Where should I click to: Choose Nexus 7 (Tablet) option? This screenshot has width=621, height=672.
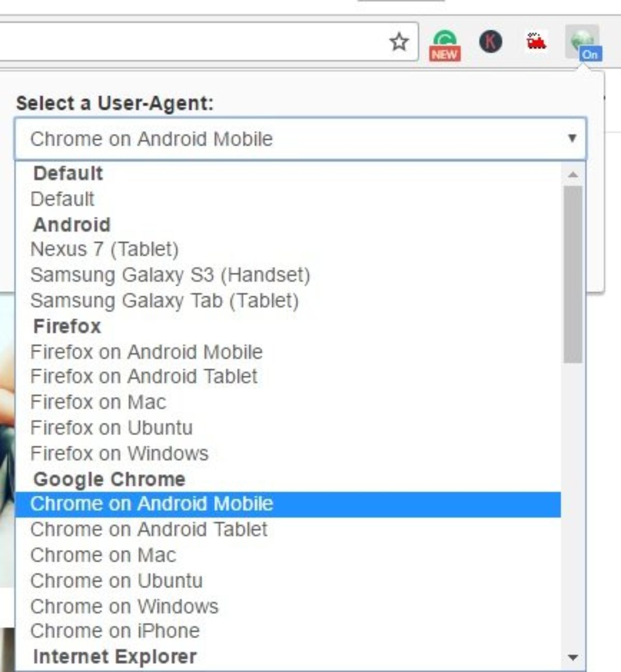pyautogui.click(x=105, y=249)
